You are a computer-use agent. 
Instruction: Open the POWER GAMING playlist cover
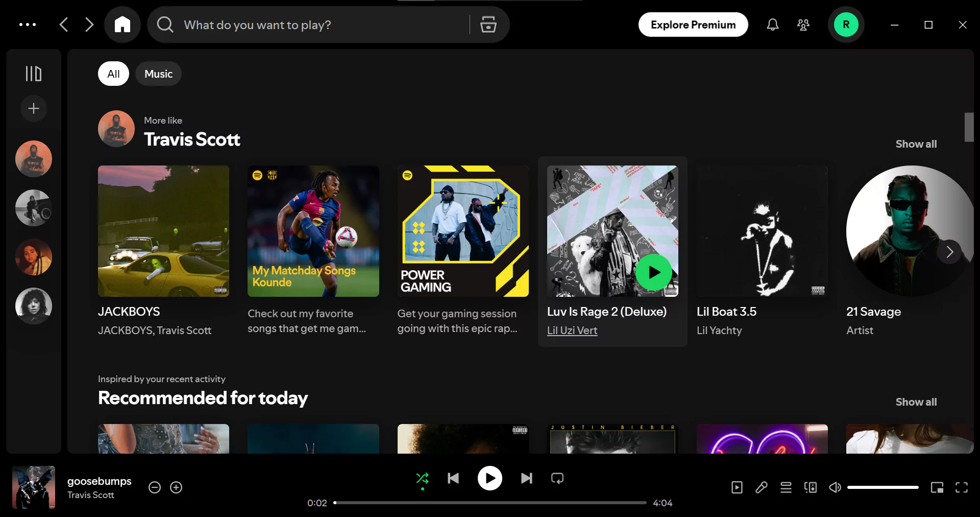click(x=463, y=231)
